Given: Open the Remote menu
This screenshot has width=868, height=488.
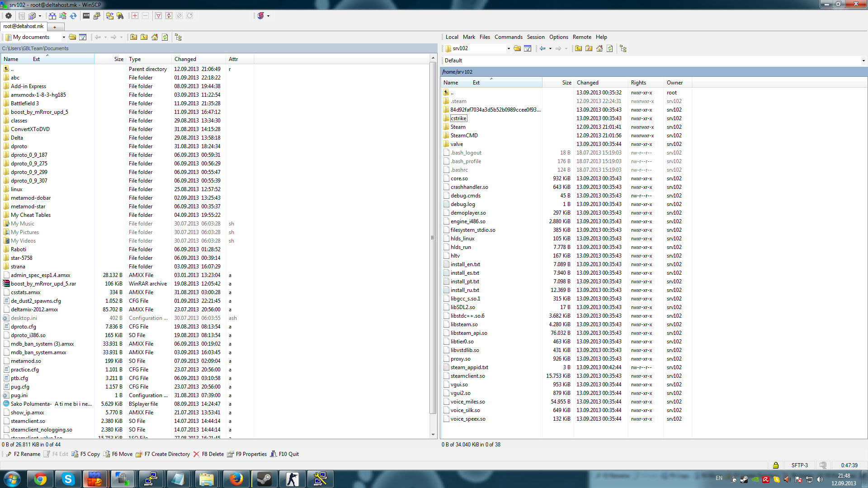Looking at the screenshot, I should coord(582,37).
